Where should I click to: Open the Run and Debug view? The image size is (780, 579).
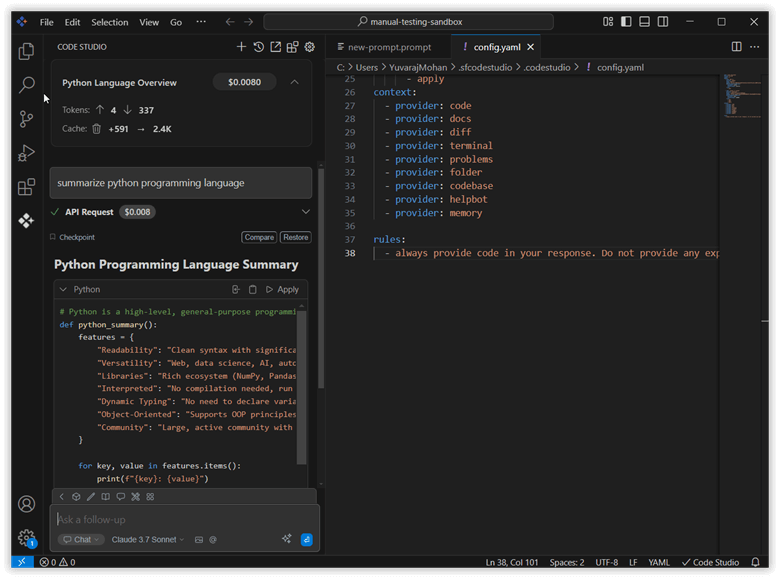coord(26,153)
